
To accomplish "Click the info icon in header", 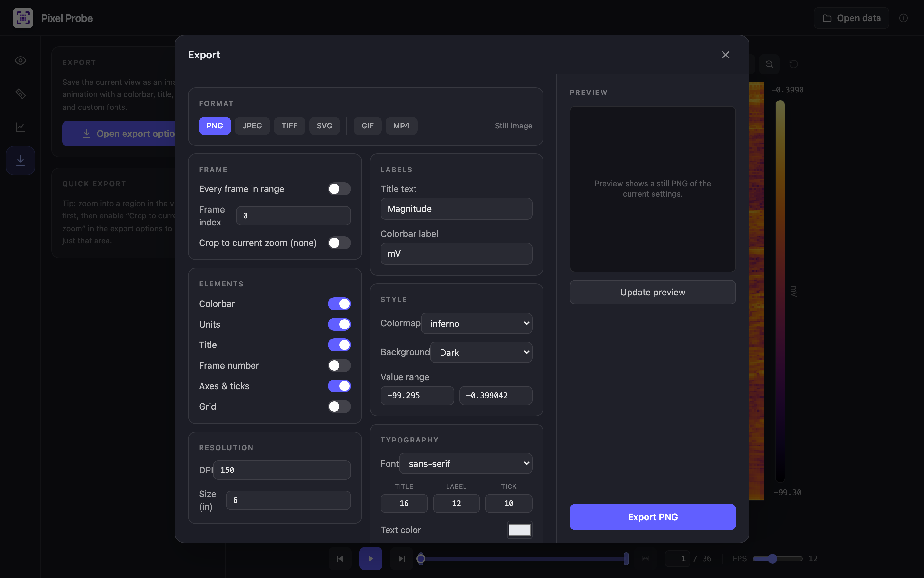I will pyautogui.click(x=903, y=18).
